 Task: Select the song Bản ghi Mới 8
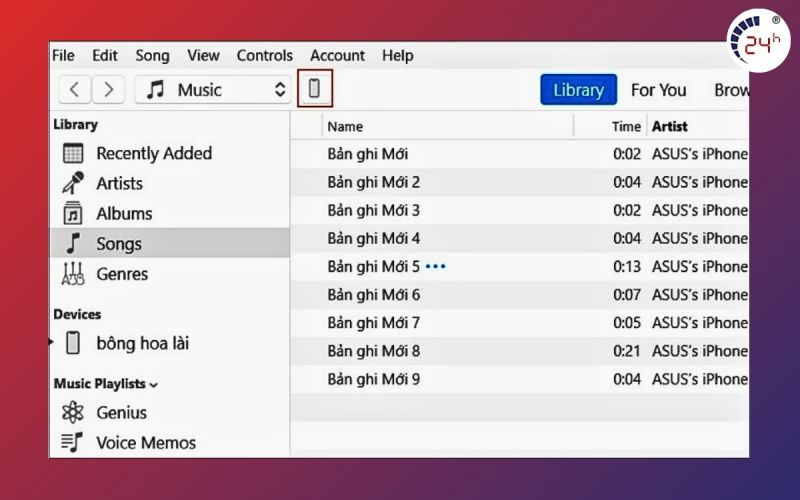coord(374,351)
